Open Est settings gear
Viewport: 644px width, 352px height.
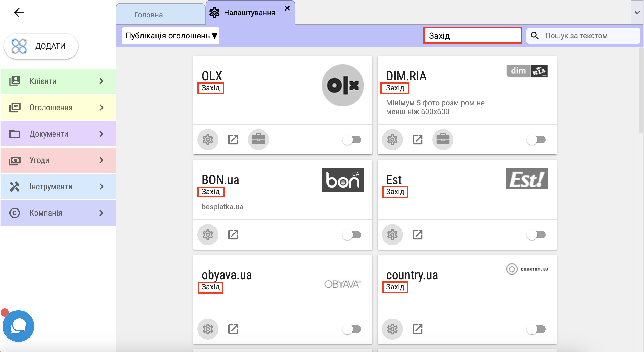392,235
